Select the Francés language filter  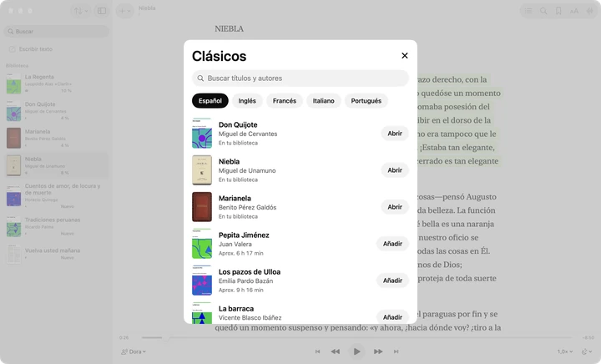coord(285,101)
